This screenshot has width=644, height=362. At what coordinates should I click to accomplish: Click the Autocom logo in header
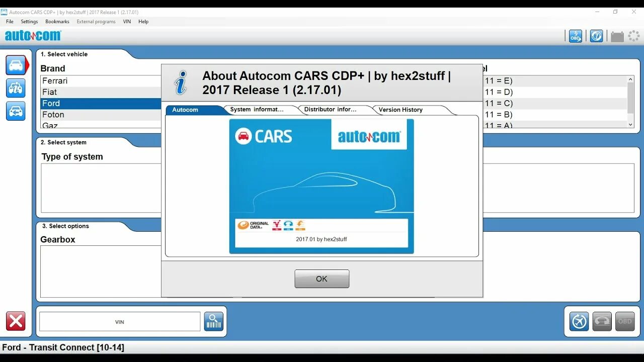tap(33, 36)
